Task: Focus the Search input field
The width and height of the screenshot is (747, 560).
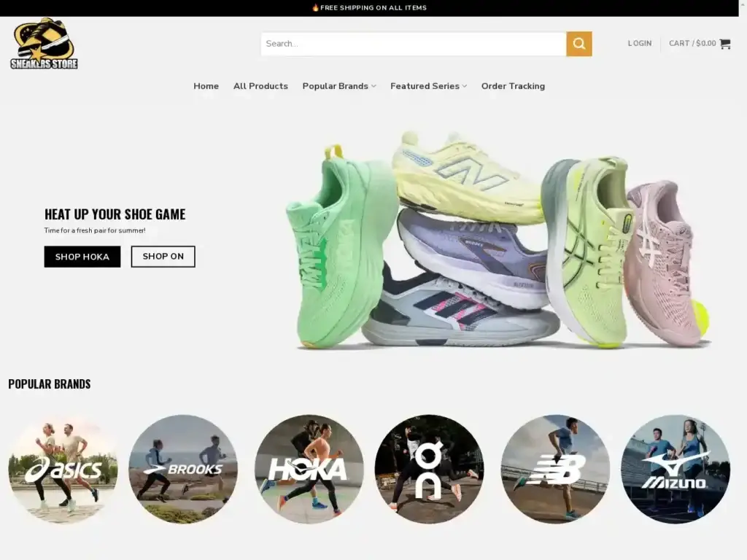Action: tap(413, 44)
